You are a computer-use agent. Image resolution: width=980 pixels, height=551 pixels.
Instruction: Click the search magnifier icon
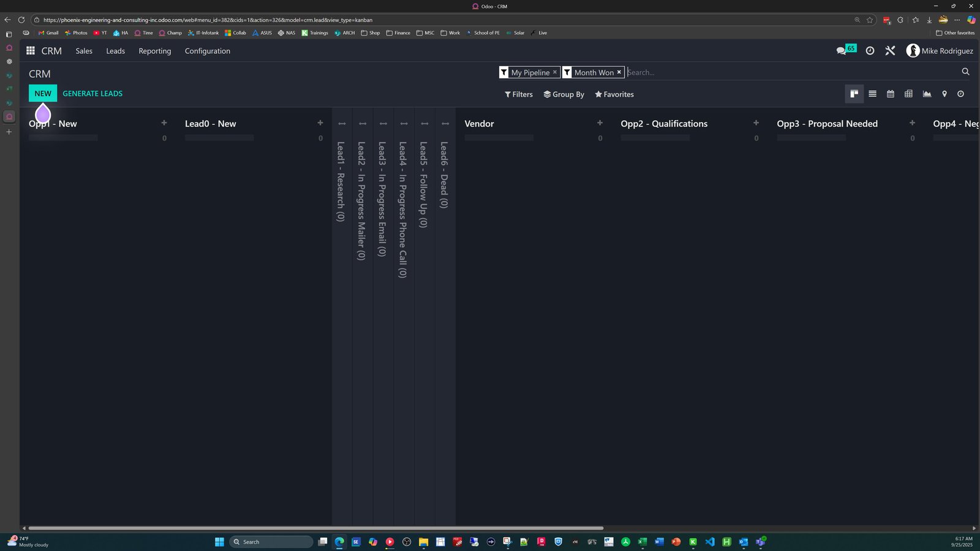965,72
